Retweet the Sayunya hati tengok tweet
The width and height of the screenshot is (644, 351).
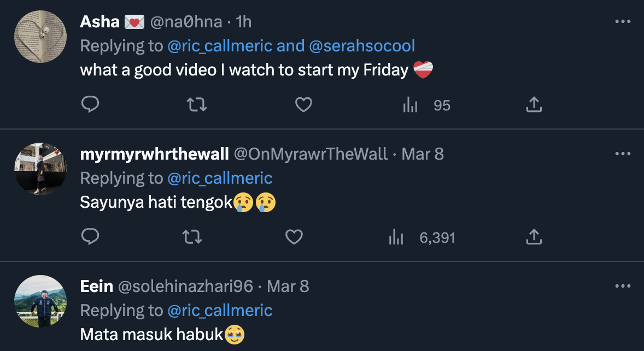click(191, 237)
